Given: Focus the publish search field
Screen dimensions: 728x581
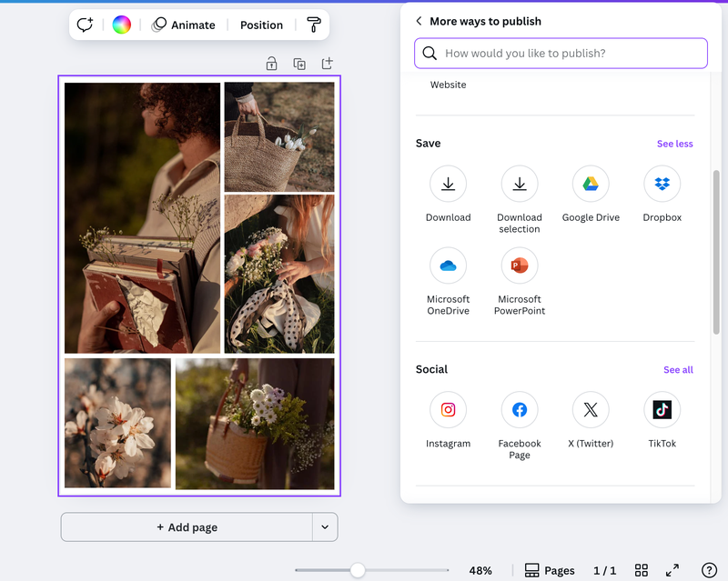Looking at the screenshot, I should (561, 54).
